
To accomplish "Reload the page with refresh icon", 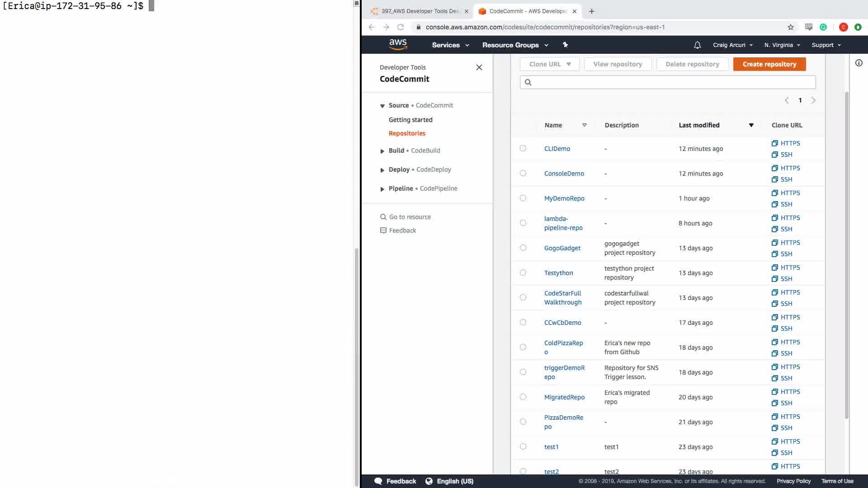I will click(400, 27).
